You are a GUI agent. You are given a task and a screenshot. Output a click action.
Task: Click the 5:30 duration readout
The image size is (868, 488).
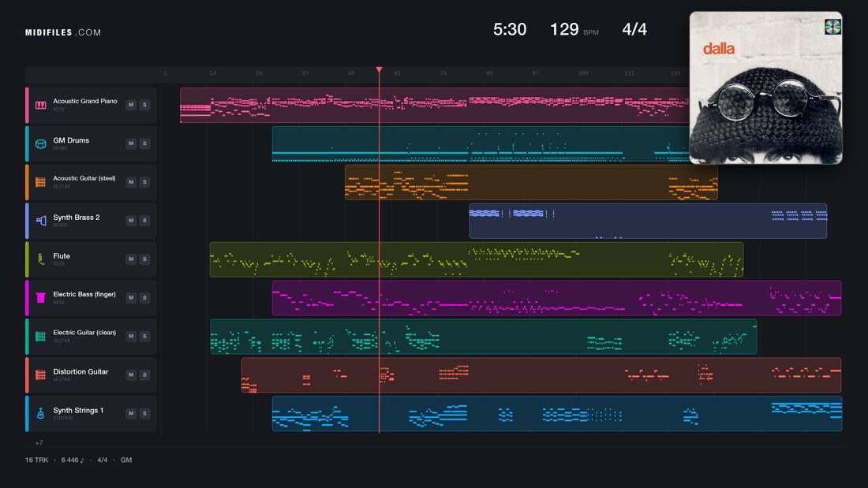click(x=510, y=29)
